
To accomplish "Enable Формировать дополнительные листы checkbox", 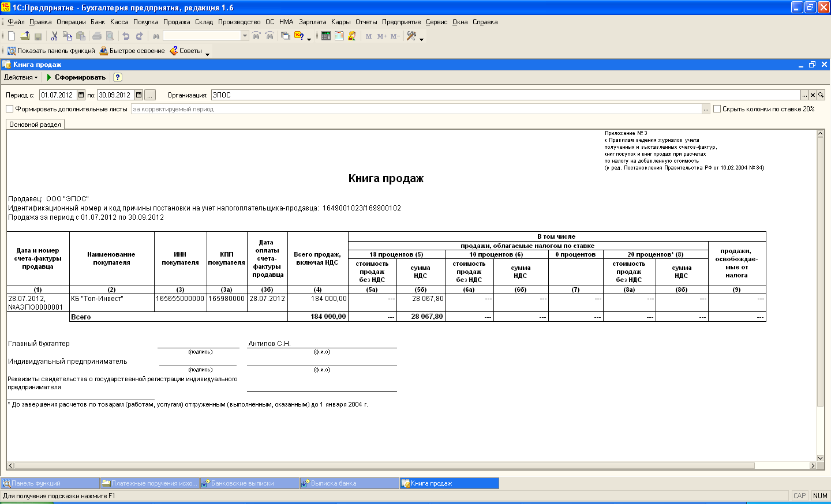I will tap(9, 109).
